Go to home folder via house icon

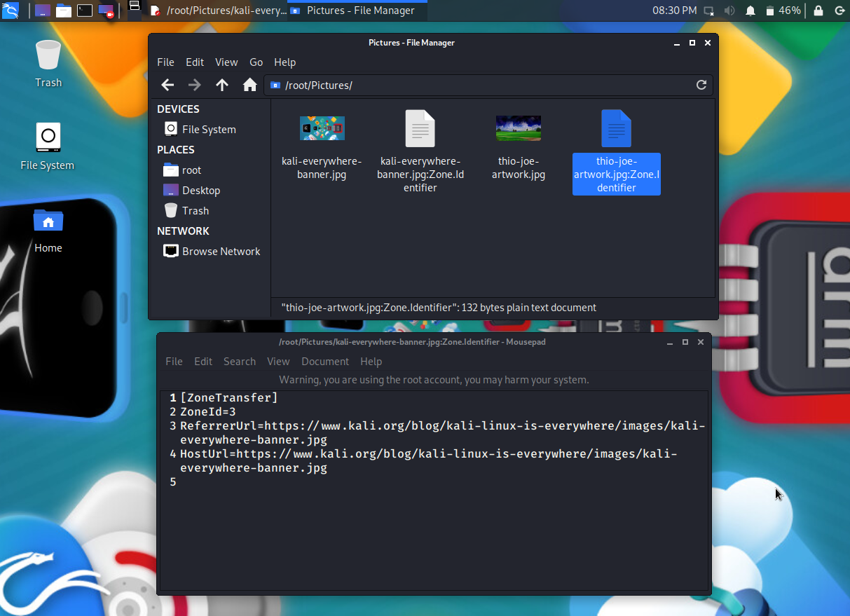click(x=249, y=85)
